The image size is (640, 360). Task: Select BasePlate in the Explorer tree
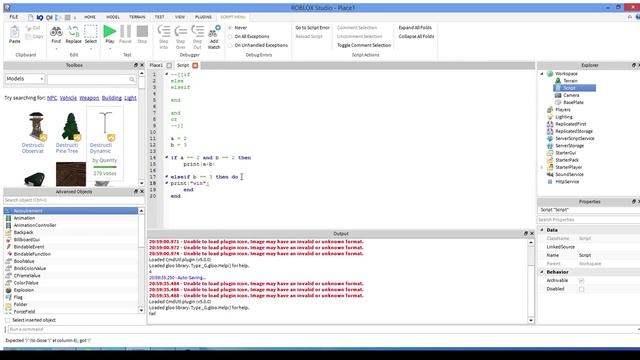pos(573,102)
